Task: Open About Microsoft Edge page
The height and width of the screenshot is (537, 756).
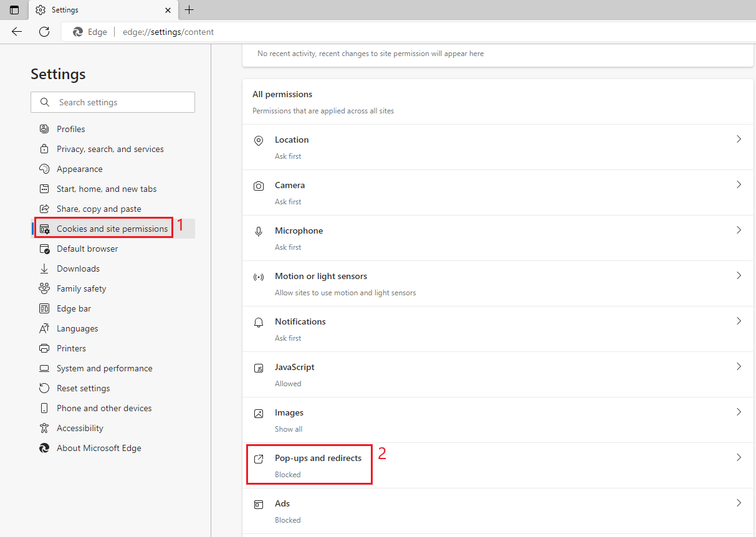Action: [x=98, y=448]
